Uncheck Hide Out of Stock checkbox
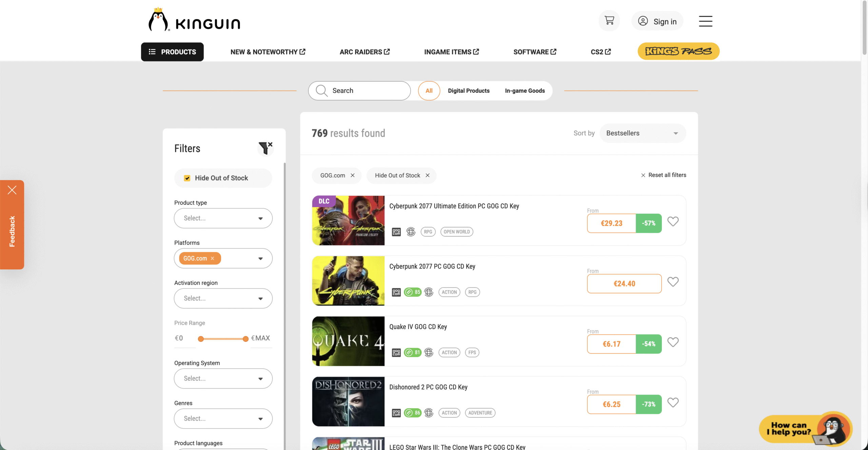 (x=187, y=178)
